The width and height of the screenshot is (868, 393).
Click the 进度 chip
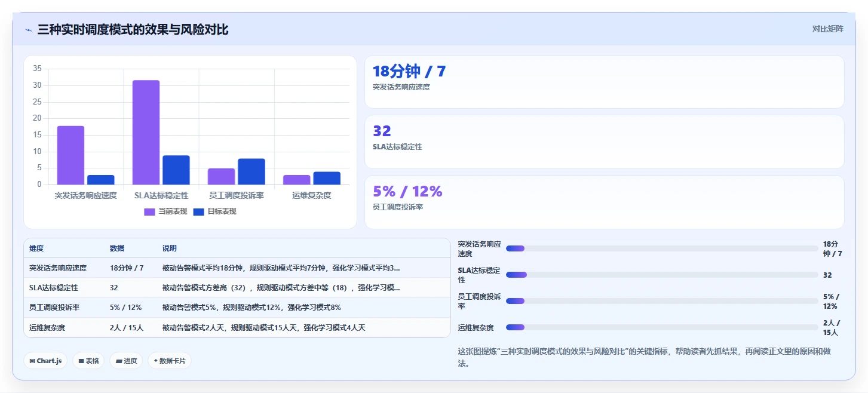[126, 361]
